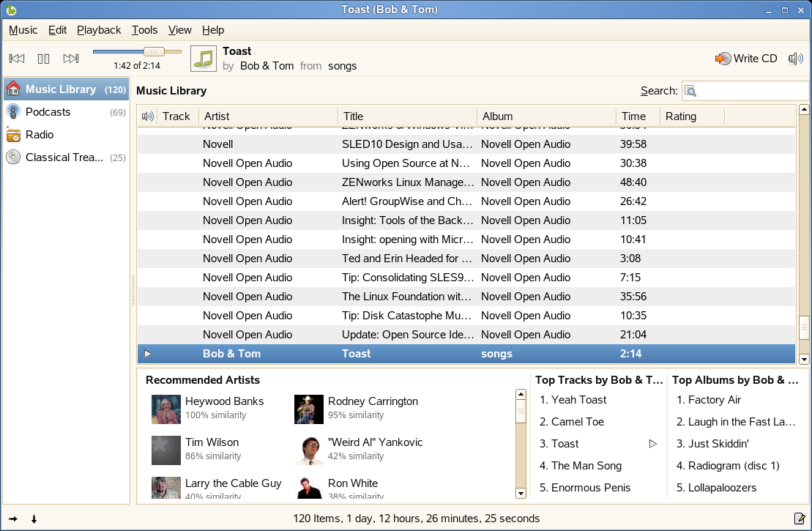Open the Tools menu
The width and height of the screenshot is (812, 531).
coord(144,30)
